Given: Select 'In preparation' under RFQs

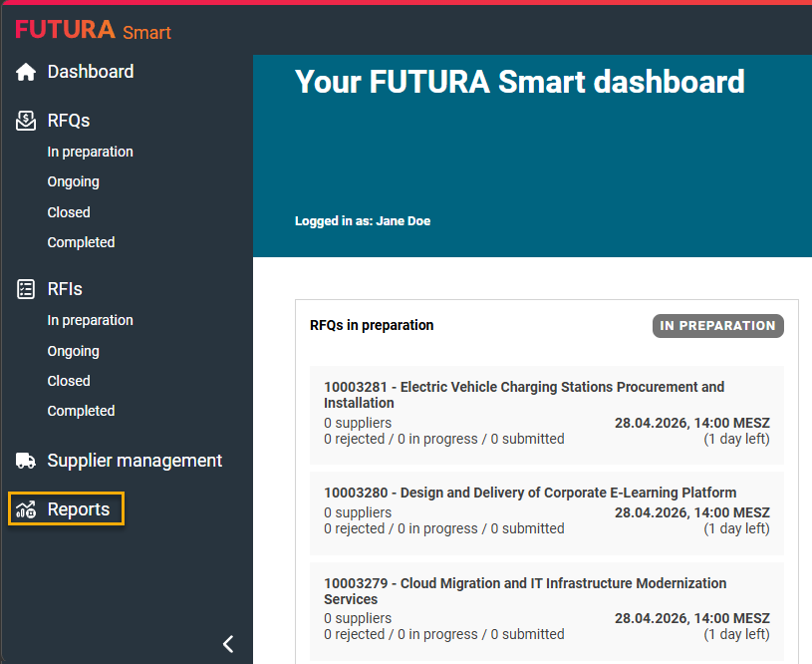Looking at the screenshot, I should click(x=90, y=152).
